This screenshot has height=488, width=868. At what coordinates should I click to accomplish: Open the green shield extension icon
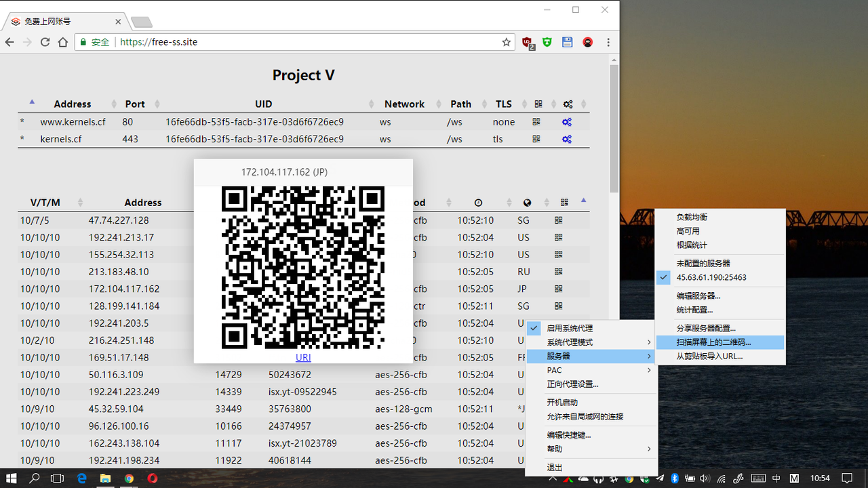[x=547, y=42]
